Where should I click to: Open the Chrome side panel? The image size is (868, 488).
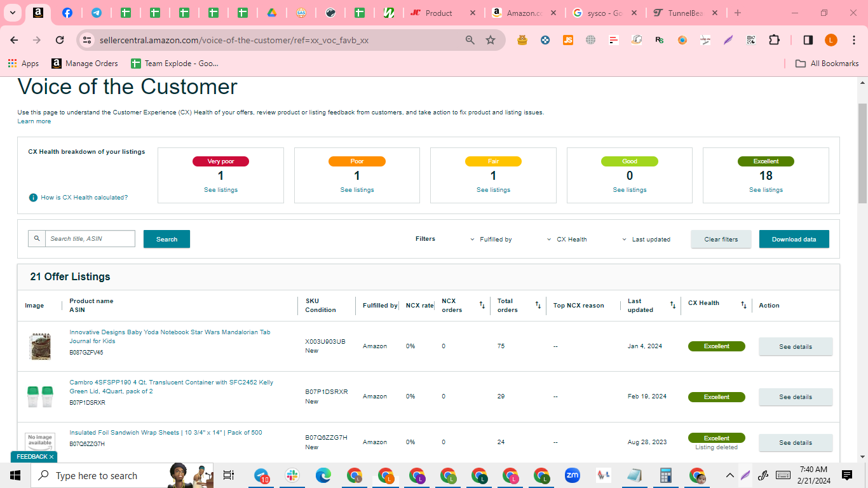point(808,40)
